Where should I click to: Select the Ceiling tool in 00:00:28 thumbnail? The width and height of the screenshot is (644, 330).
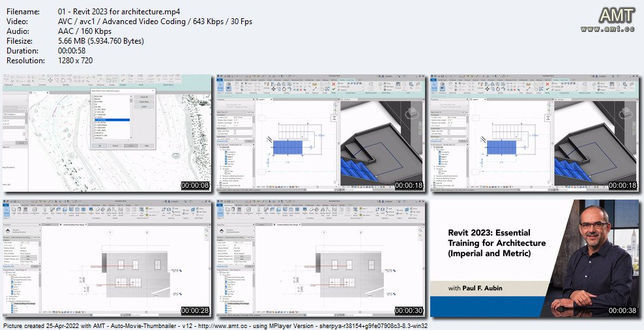59,211
